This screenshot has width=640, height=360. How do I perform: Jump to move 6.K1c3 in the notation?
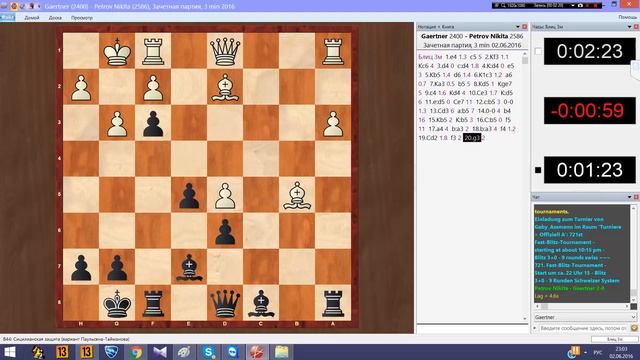483,75
